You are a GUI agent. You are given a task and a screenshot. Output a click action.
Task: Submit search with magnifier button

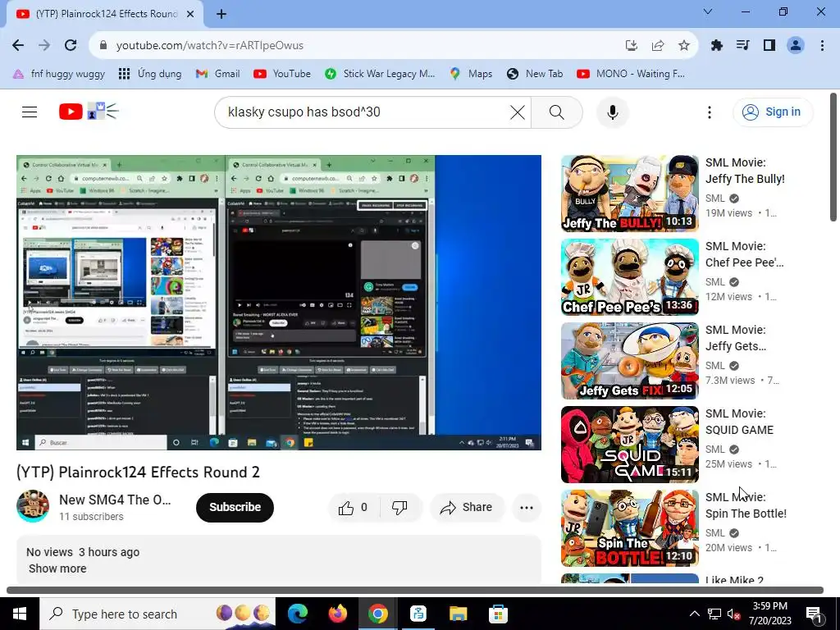557,112
